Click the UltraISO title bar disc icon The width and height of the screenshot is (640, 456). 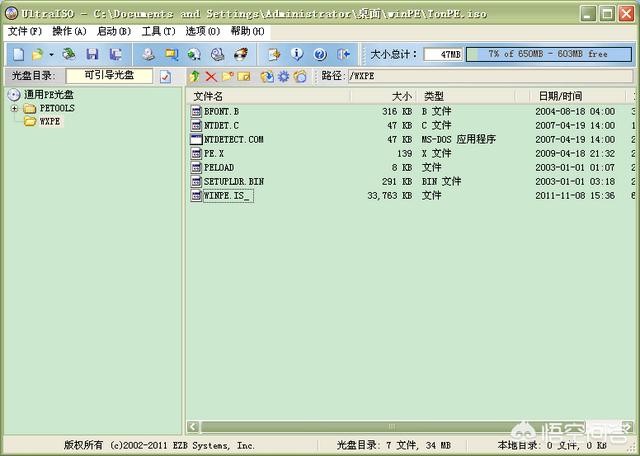[x=11, y=13]
